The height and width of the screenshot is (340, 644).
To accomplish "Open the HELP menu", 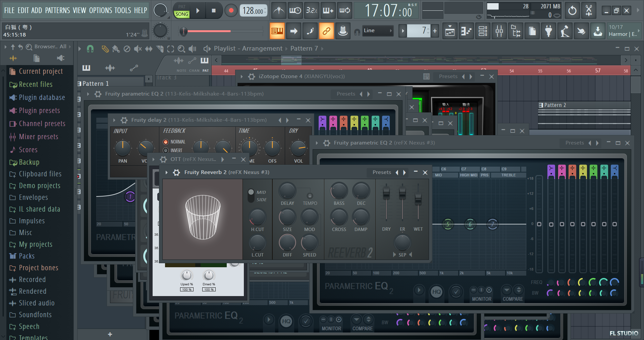I will point(141,10).
